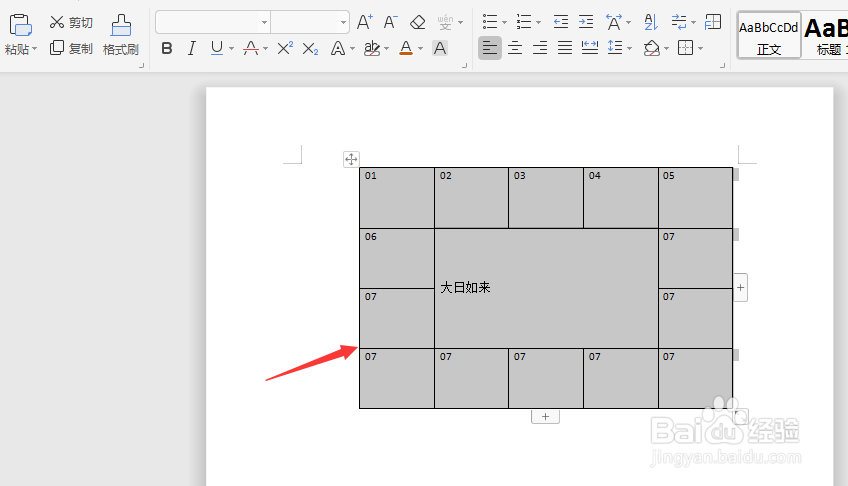This screenshot has height=486, width=848.
Task: Select center text alignment
Action: (515, 48)
